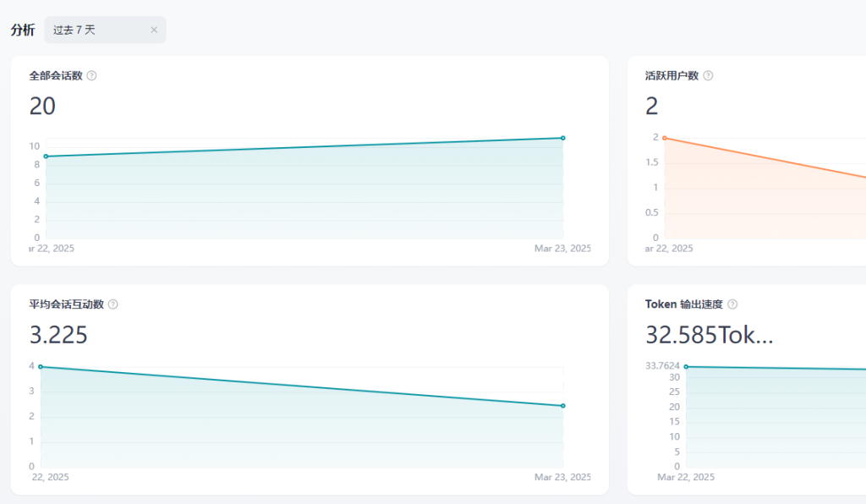Click the Token 输出速度 card title
The width and height of the screenshot is (866, 504).
683,304
